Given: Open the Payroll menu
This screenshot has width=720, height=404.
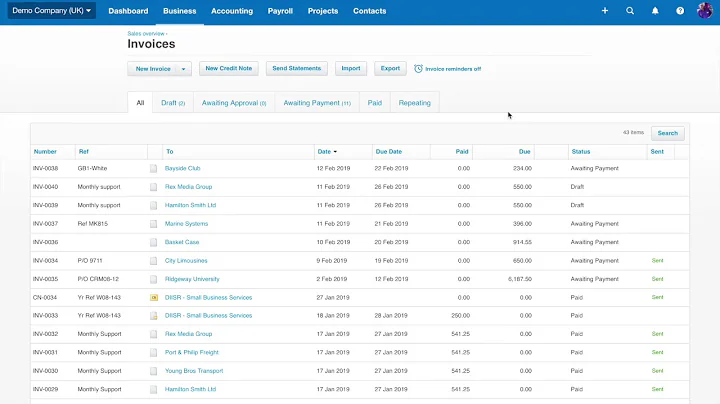Looking at the screenshot, I should [280, 11].
